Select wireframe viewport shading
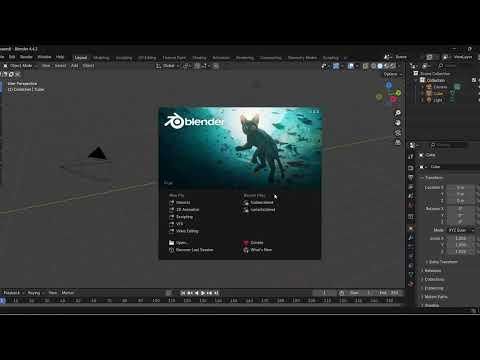The width and height of the screenshot is (480, 360). (374, 66)
